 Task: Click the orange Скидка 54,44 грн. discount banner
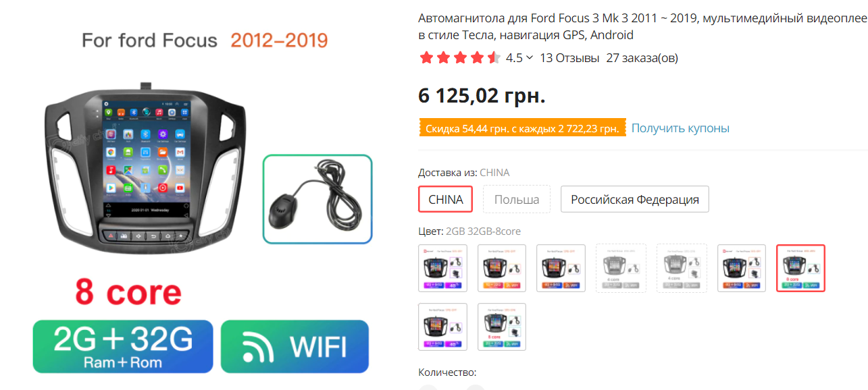click(522, 128)
